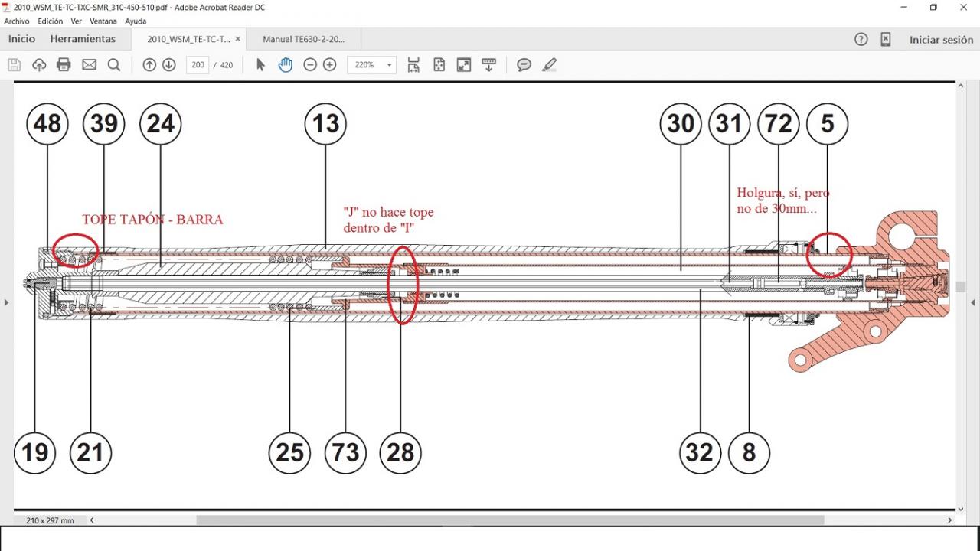The width and height of the screenshot is (980, 551).
Task: Click the callout number 28
Action: 400,452
